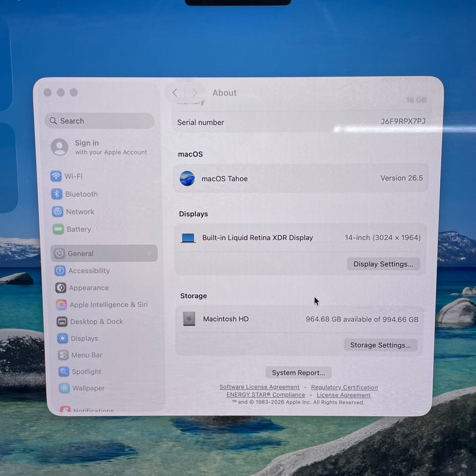Viewport: 476px width, 476px height.
Task: Click the Apple Intelligence & Siri label
Action: (109, 305)
